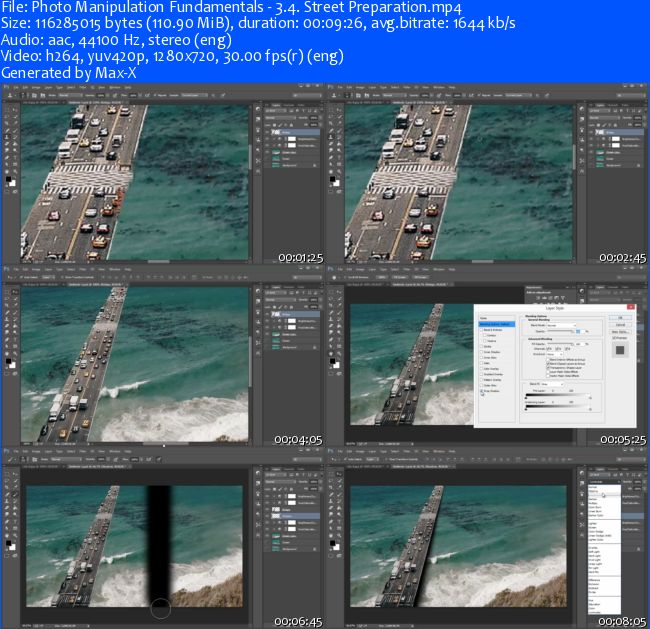The height and width of the screenshot is (629, 650).
Task: Select Lasso tool in the 00:02:45 frame
Action: coord(331,117)
